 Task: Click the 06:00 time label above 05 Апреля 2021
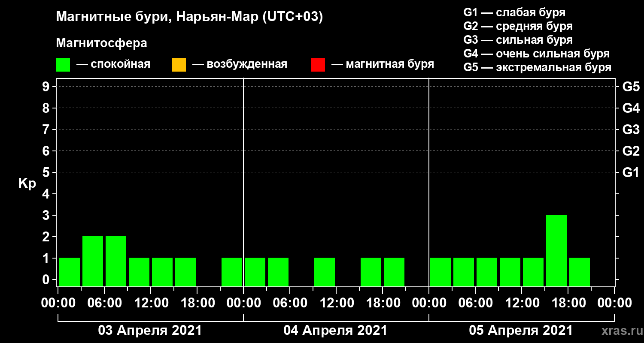click(475, 303)
